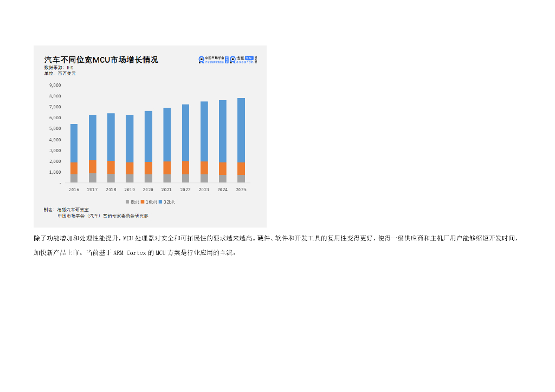The height and width of the screenshot is (392, 555).
Task: Select the blue 32bit legend marker
Action: (160, 202)
